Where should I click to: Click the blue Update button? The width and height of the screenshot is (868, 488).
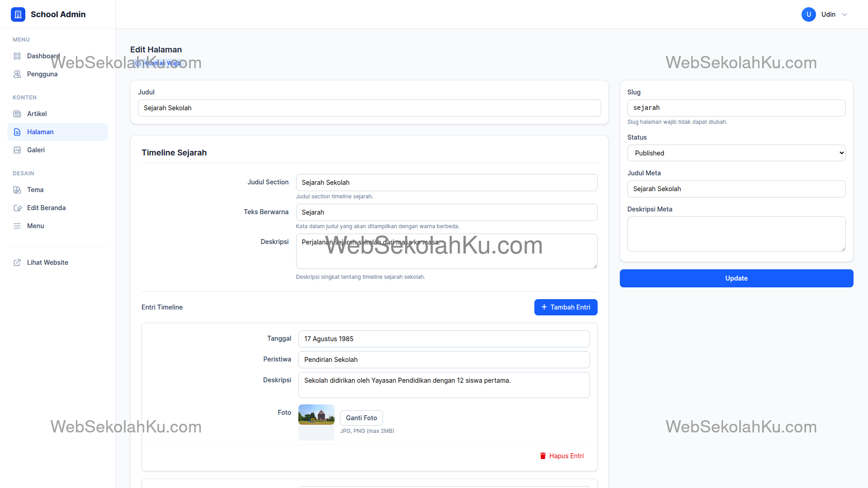pos(736,278)
